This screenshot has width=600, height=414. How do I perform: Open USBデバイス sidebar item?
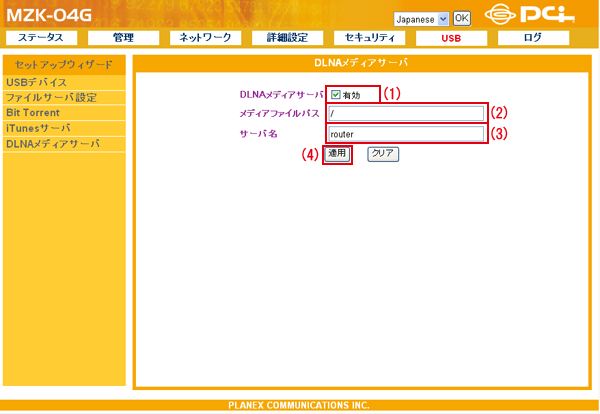(64, 82)
